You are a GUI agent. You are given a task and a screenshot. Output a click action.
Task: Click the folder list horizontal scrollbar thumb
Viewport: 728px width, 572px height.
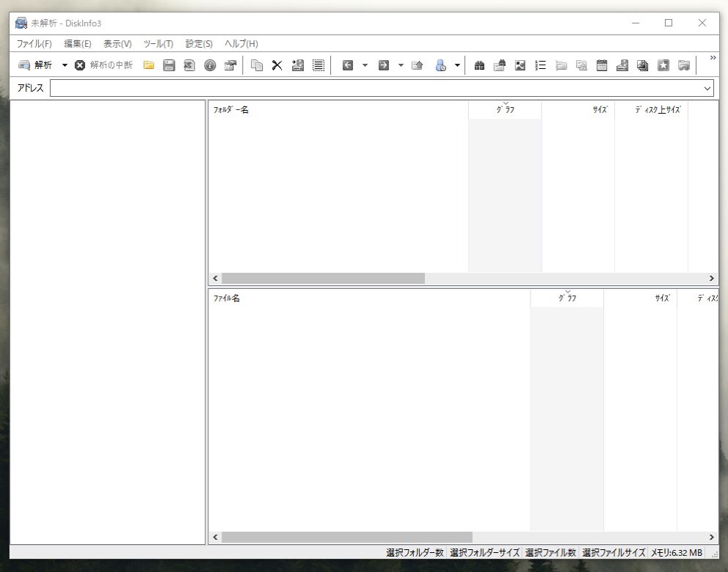[323, 279]
